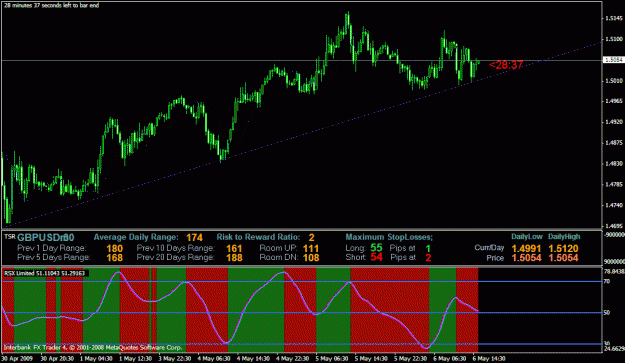Click the '6 May 14:30' time axis label
This screenshot has width=625, height=363.
click(x=489, y=358)
